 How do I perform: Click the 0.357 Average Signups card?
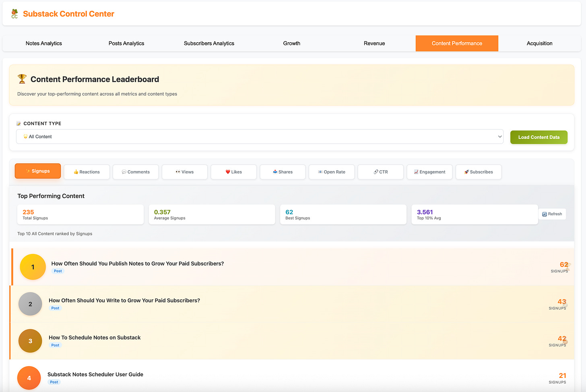coord(212,215)
